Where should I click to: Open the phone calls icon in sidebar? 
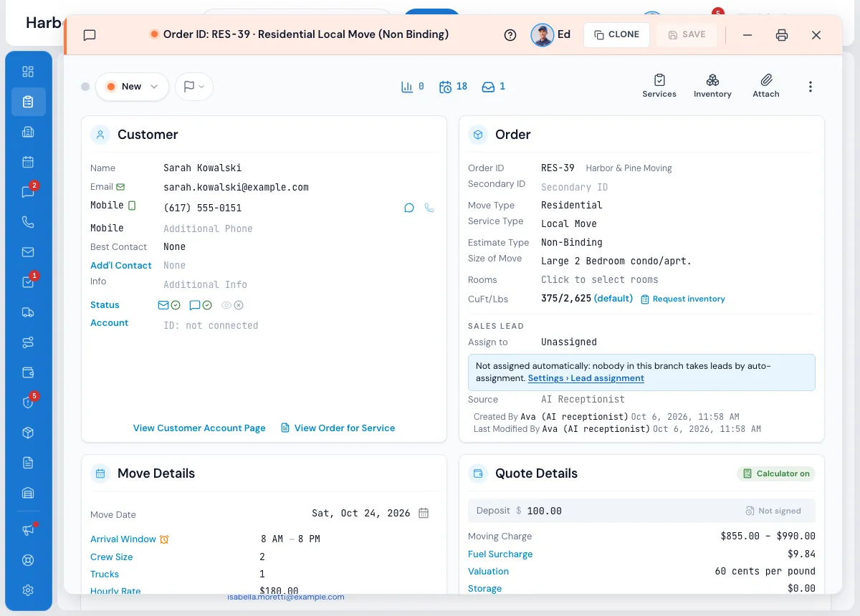point(28,222)
